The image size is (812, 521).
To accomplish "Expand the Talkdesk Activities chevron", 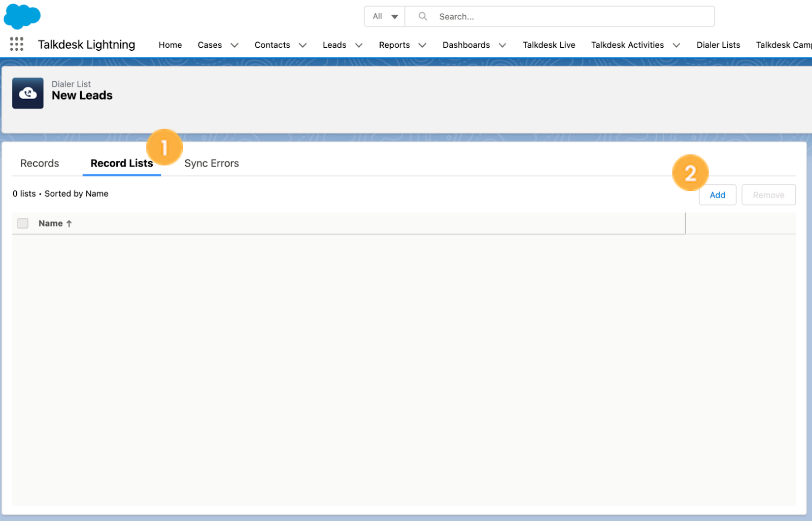I will (x=676, y=45).
